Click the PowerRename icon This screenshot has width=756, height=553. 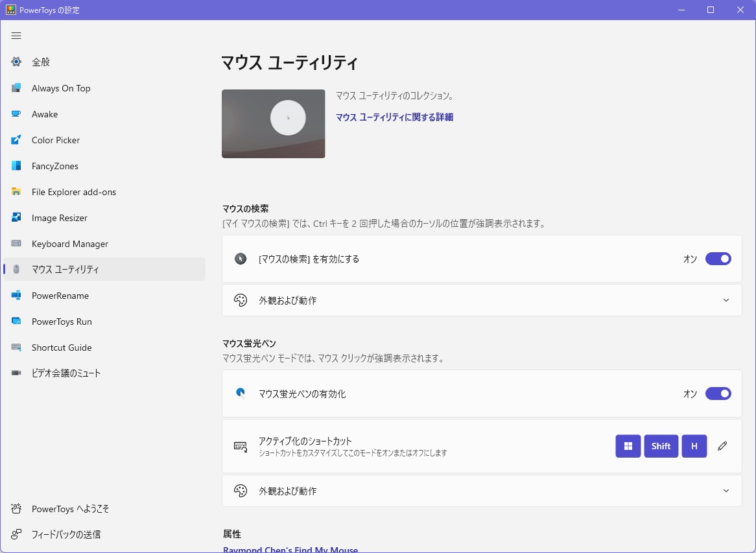point(16,296)
